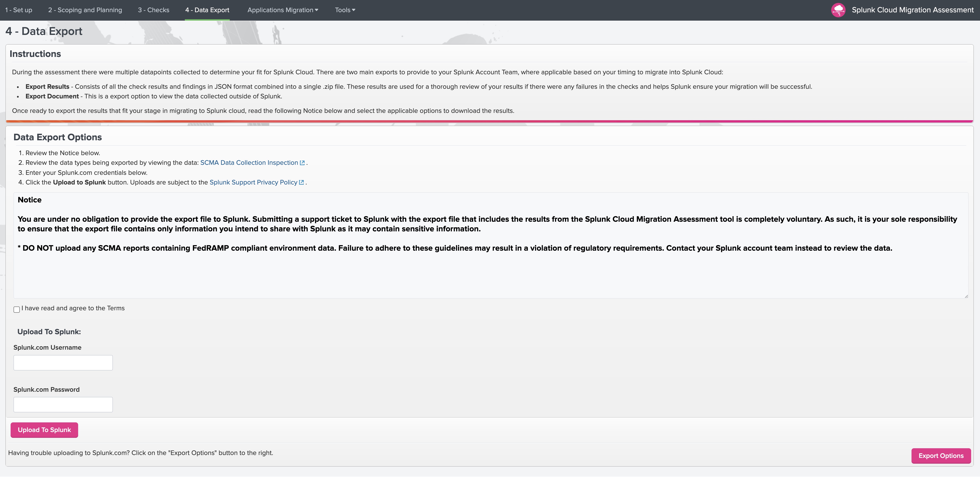980x477 pixels.
Task: Click the Upload To Splunk button
Action: click(44, 430)
